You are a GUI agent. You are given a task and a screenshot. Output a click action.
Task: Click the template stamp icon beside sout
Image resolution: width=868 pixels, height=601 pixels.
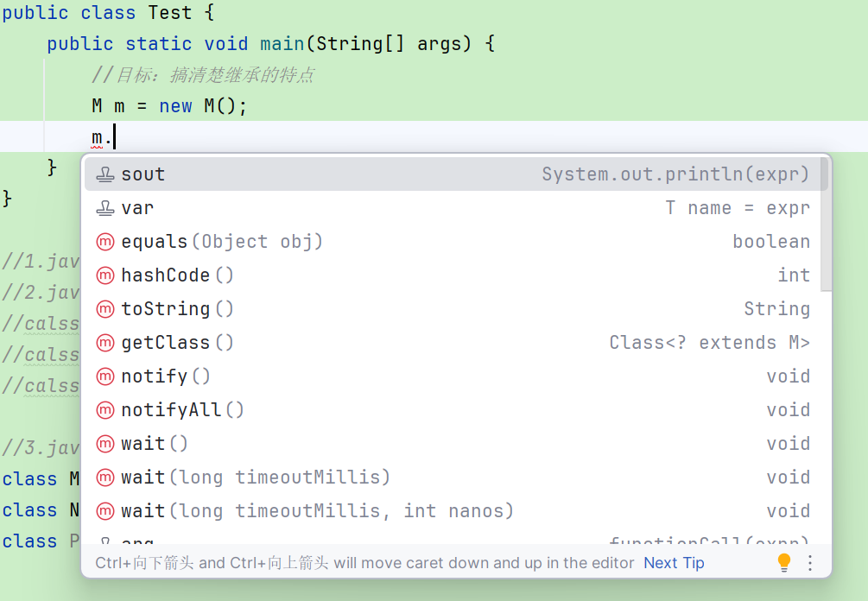(105, 175)
